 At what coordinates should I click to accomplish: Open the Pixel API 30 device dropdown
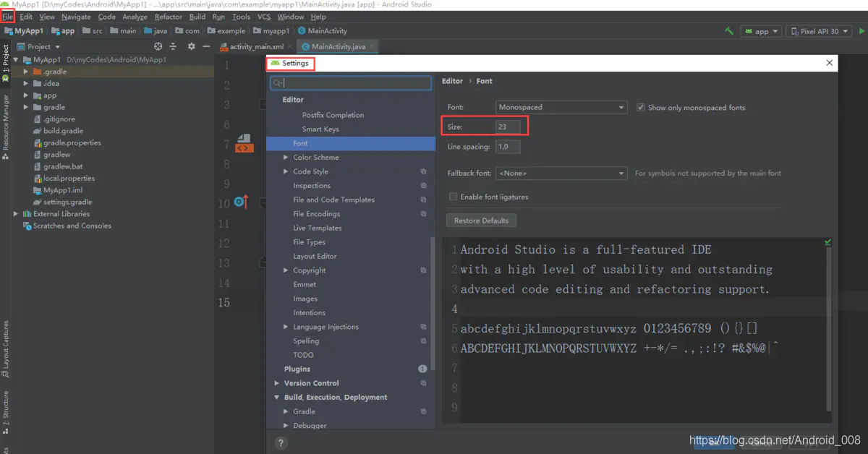[x=819, y=31]
